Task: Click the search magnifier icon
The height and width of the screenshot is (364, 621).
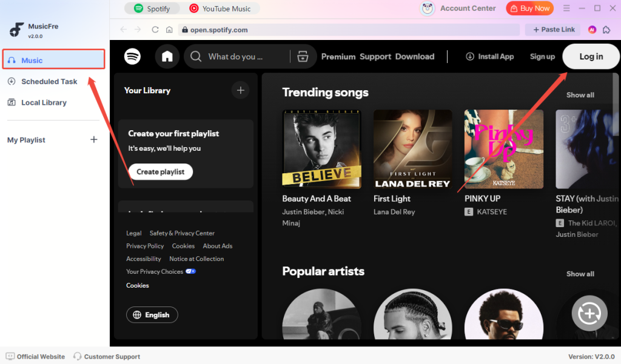Action: click(x=196, y=56)
